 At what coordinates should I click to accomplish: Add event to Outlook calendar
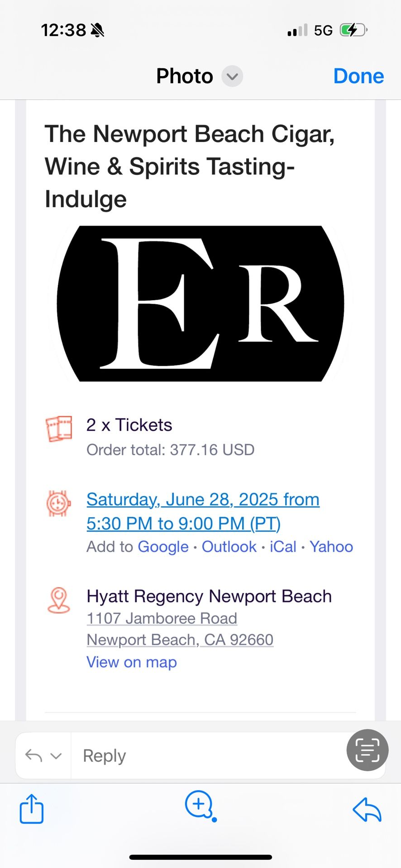tap(229, 547)
